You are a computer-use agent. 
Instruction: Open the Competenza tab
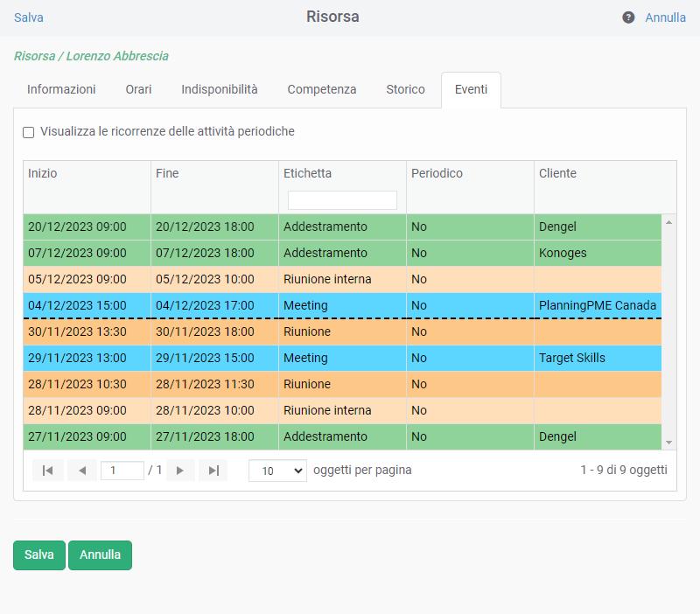point(322,89)
